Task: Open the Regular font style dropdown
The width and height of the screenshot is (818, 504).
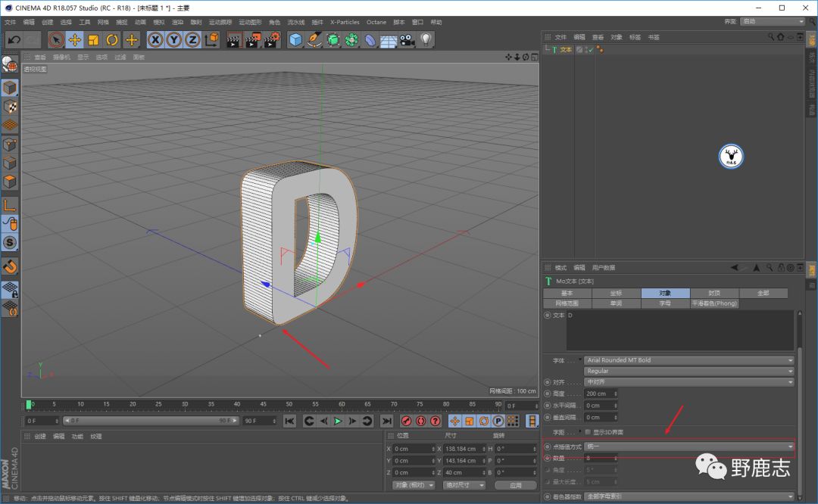Action: [688, 371]
